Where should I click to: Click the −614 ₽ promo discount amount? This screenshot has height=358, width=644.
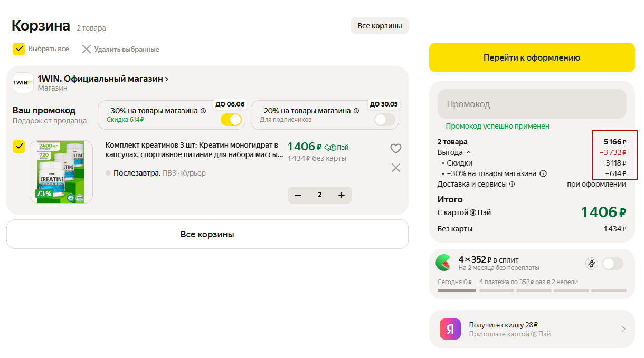point(615,173)
